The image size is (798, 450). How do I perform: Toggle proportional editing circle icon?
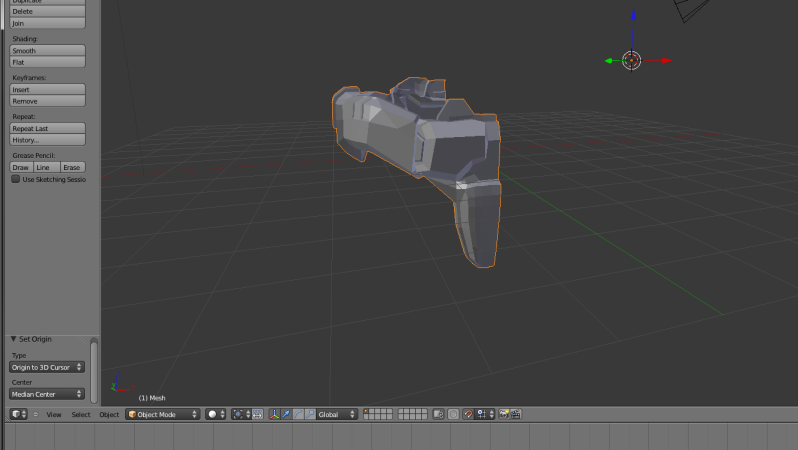coord(453,414)
